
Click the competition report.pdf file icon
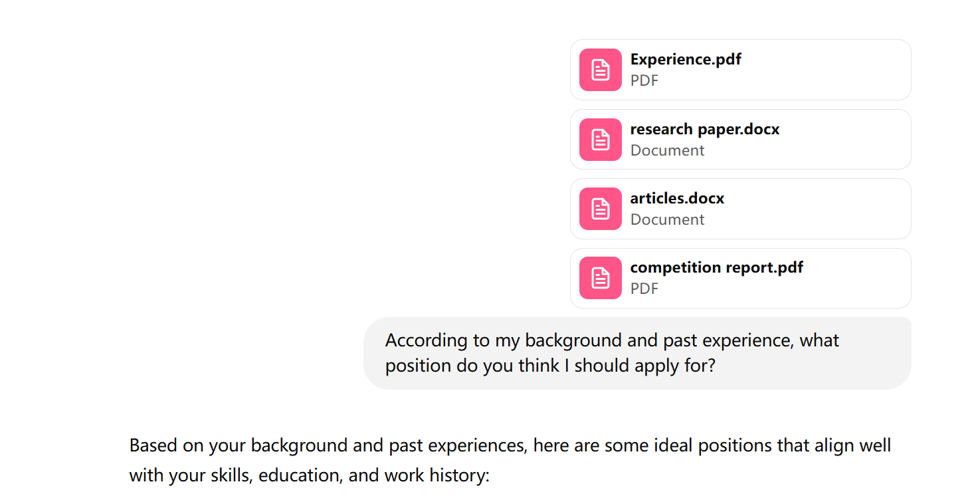[601, 278]
